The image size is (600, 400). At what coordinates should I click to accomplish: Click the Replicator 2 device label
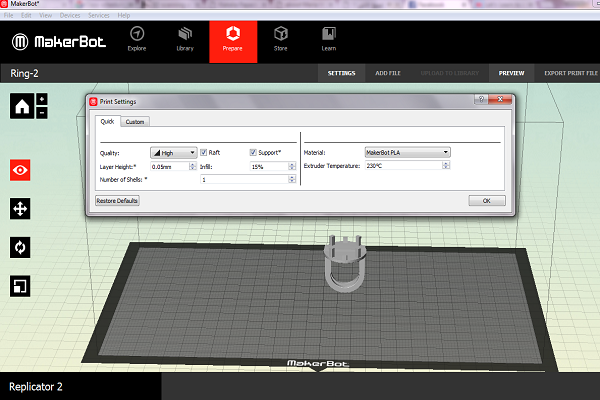(x=36, y=387)
